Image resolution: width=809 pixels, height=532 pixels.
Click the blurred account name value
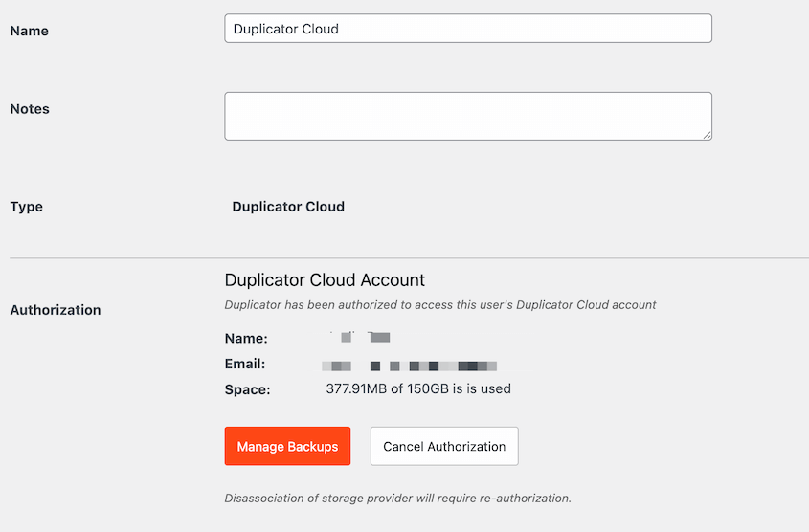coord(361,337)
